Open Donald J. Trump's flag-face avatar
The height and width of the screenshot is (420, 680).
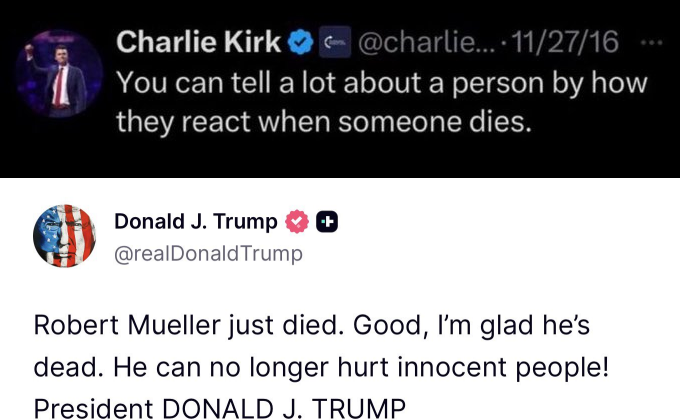pos(65,236)
